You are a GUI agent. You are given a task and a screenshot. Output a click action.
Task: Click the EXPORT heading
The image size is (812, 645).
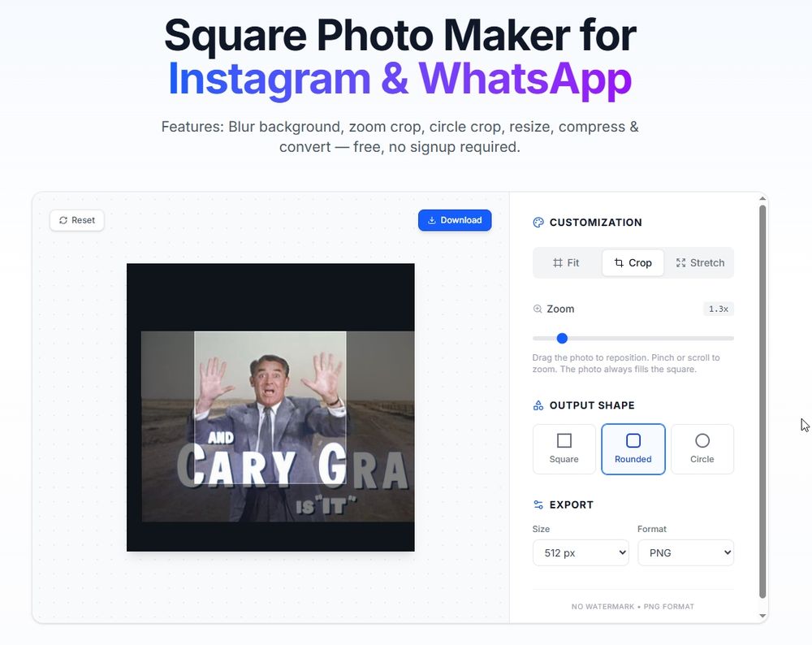click(x=571, y=504)
